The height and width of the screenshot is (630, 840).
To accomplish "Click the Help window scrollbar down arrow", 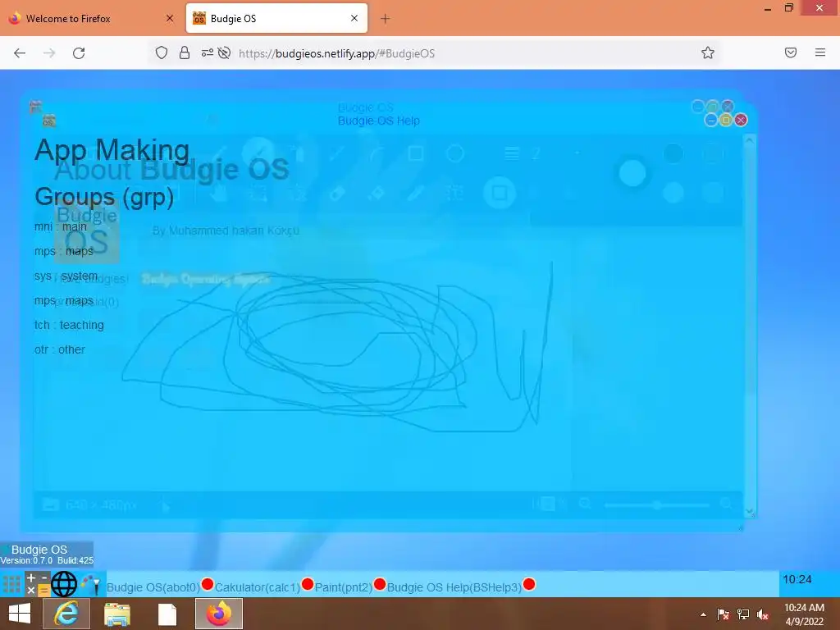I will pos(750,512).
